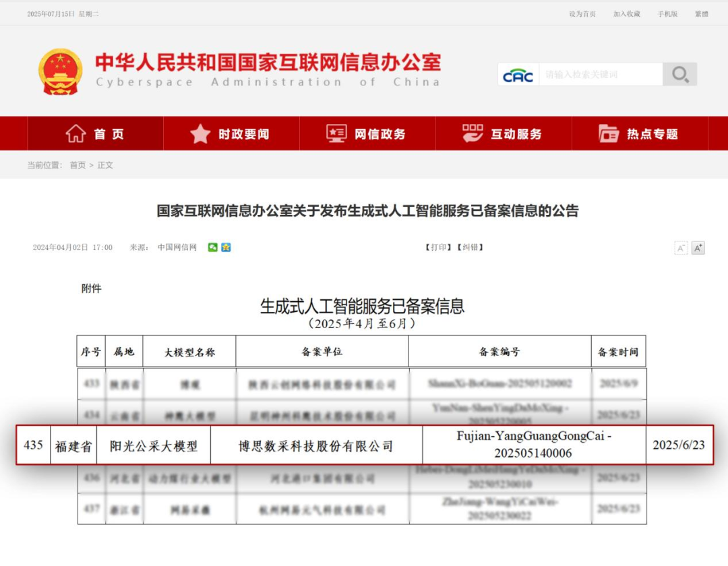
Task: Click the 加入收藏 link
Action: coord(627,14)
